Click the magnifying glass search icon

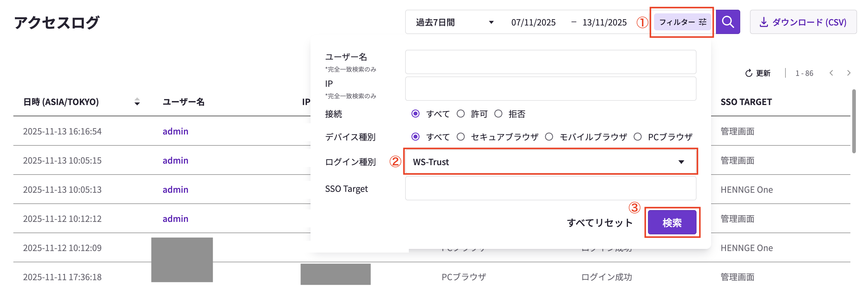point(727,22)
